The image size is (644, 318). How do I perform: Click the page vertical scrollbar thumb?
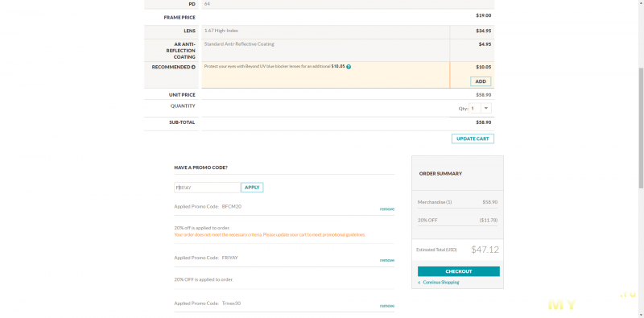641,127
